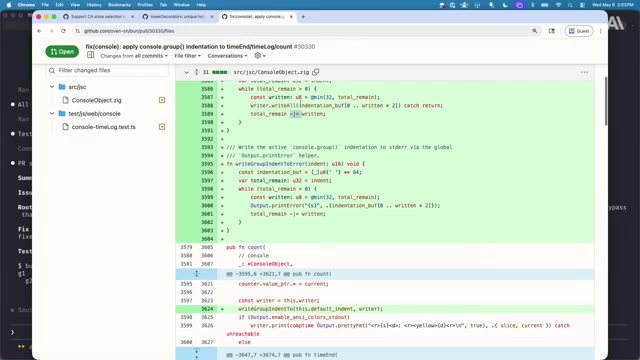Click the test/js/web/console folder icon

pos(62,113)
